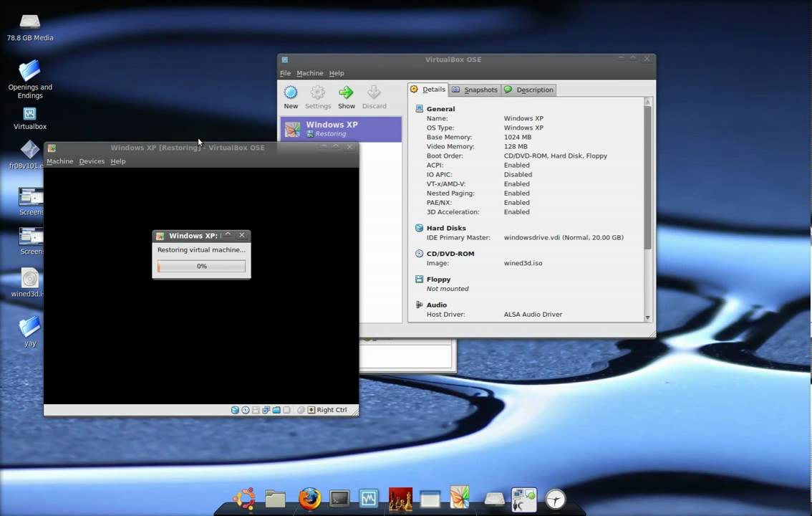Screen dimensions: 812x516
Task: Open Machine menu in VirtualBox OSE manager
Action: point(309,73)
